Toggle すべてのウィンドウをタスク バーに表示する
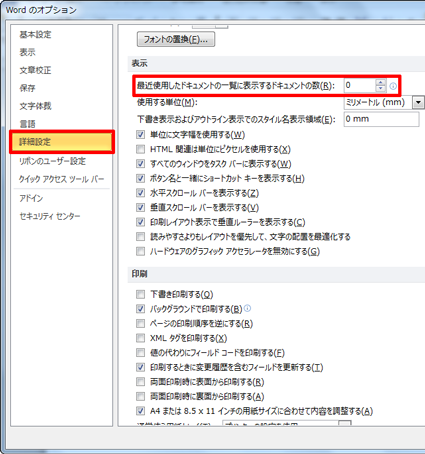425x454 pixels. tap(140, 164)
